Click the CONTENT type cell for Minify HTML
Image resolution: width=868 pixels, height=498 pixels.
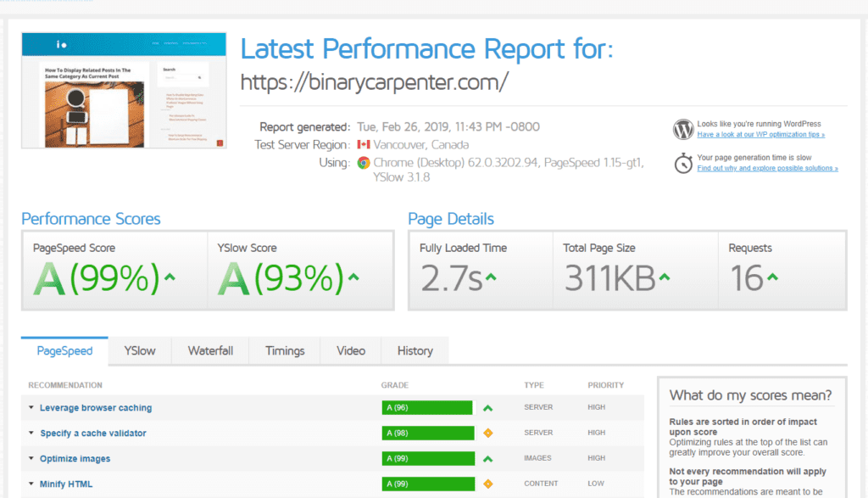541,484
